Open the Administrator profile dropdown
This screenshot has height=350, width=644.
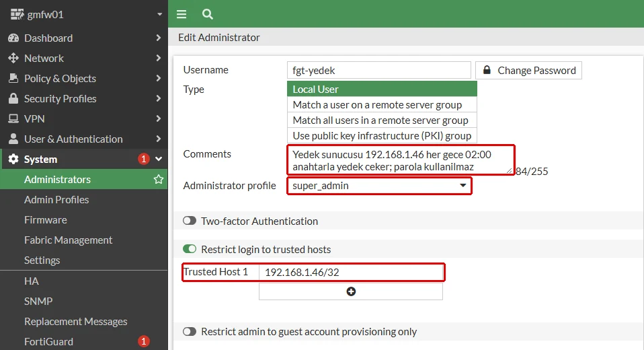pos(380,186)
